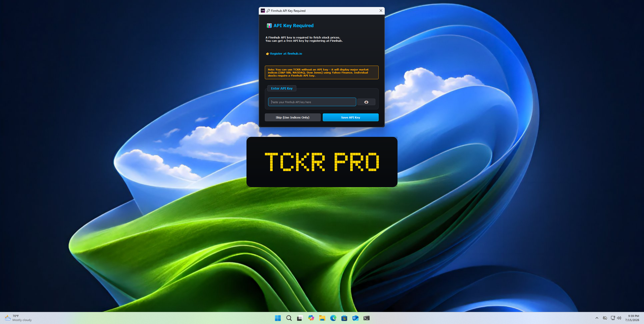The width and height of the screenshot is (644, 324).
Task: Open File Explorer from taskbar
Action: 322,318
